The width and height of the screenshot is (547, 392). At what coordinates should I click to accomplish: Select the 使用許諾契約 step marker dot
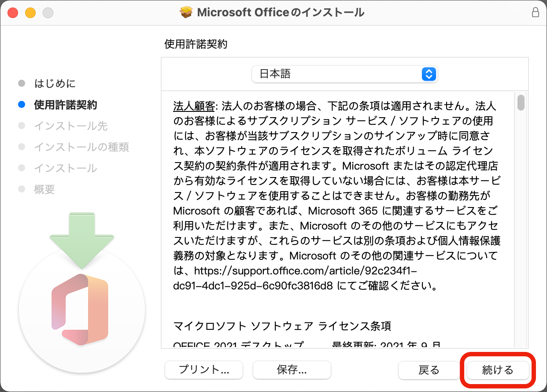pyautogui.click(x=22, y=105)
